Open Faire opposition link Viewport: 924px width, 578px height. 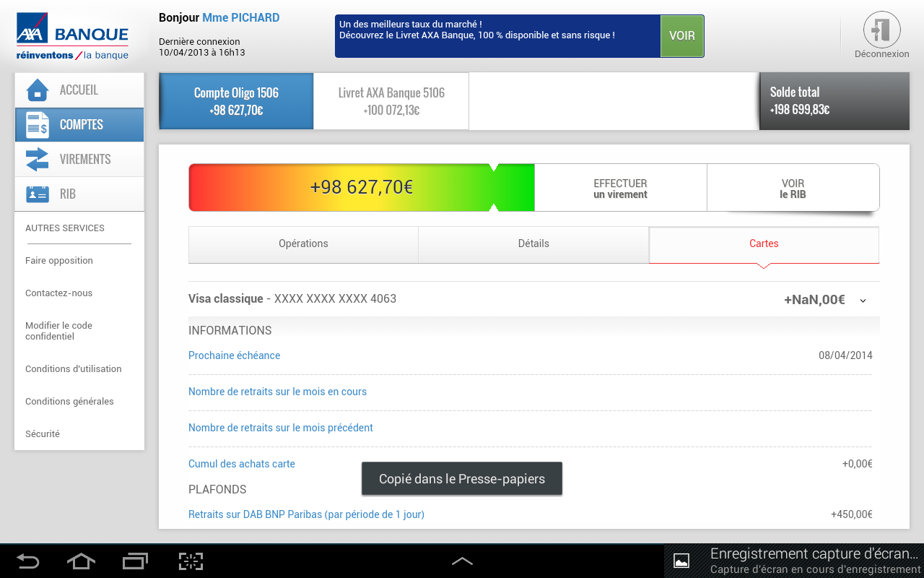pyautogui.click(x=59, y=261)
